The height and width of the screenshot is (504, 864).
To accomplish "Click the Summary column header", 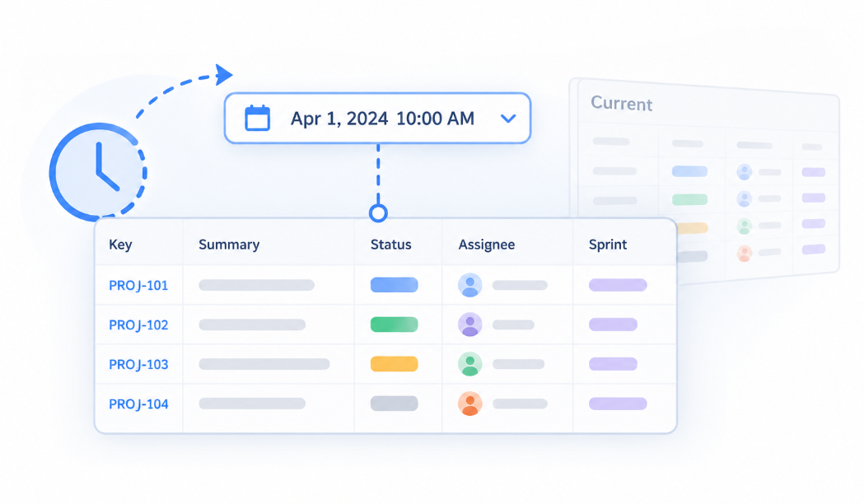I will tap(229, 245).
